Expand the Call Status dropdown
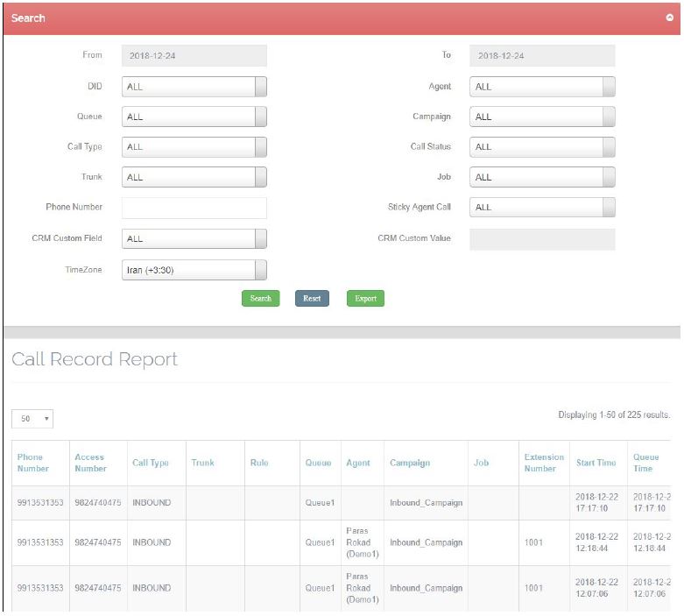 [x=541, y=147]
